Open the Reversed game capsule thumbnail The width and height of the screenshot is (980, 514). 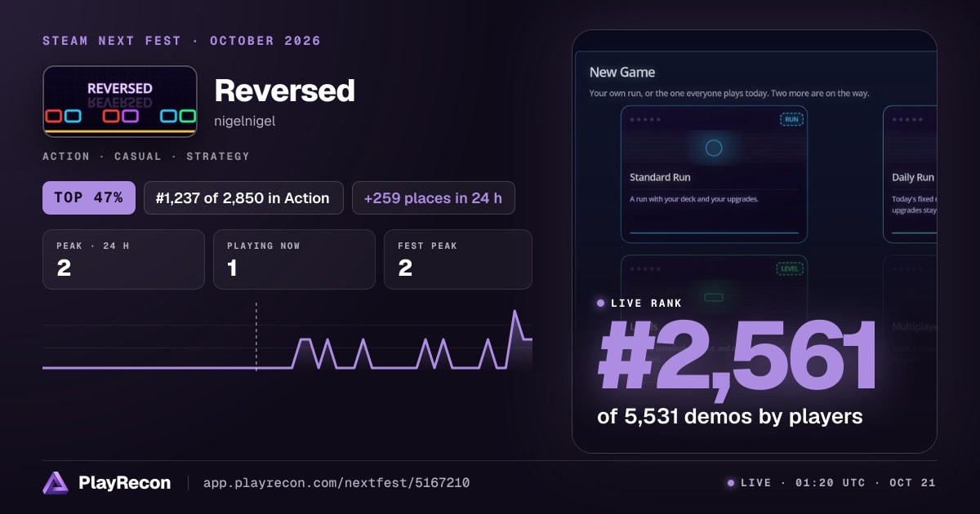point(120,101)
